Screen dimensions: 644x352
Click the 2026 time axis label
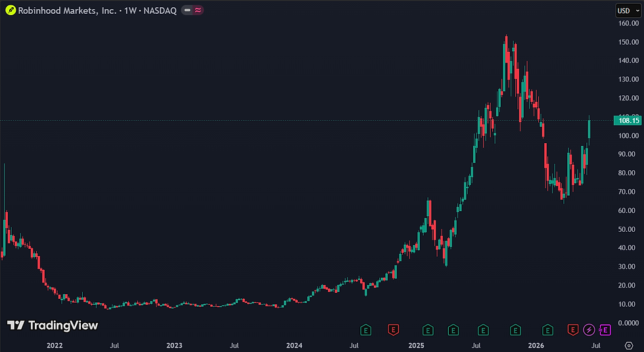coord(536,345)
